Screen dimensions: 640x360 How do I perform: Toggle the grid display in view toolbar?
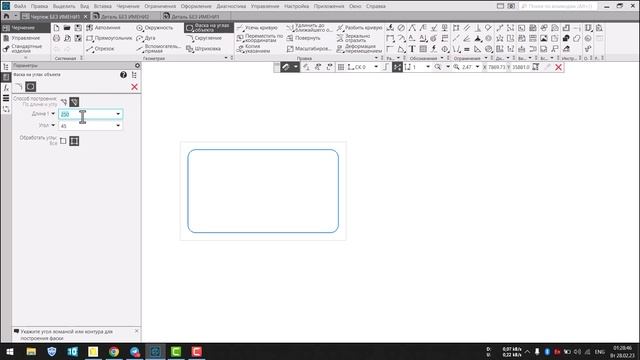[341, 67]
